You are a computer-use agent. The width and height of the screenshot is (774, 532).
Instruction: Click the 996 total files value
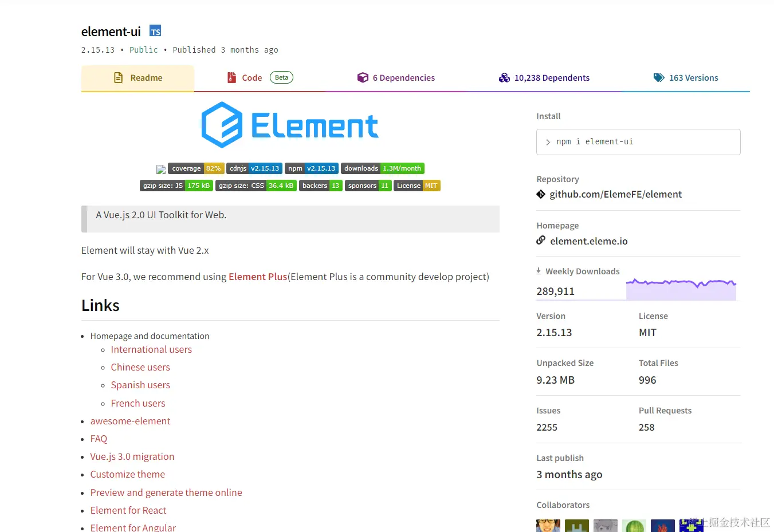(x=647, y=380)
